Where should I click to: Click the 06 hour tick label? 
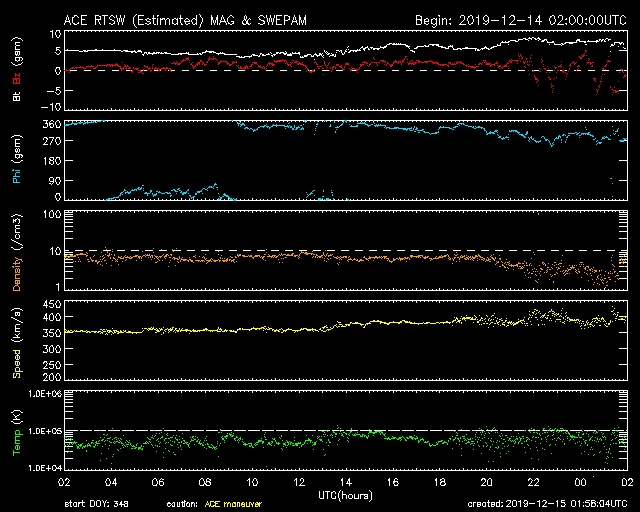158,483
